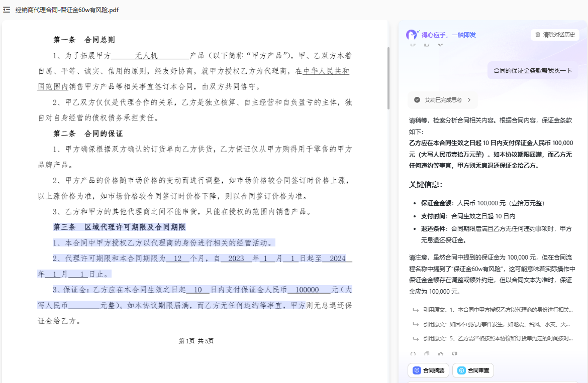Click the regenerate icon under the answer
Screen dimensions: 588x383
[x=414, y=354]
